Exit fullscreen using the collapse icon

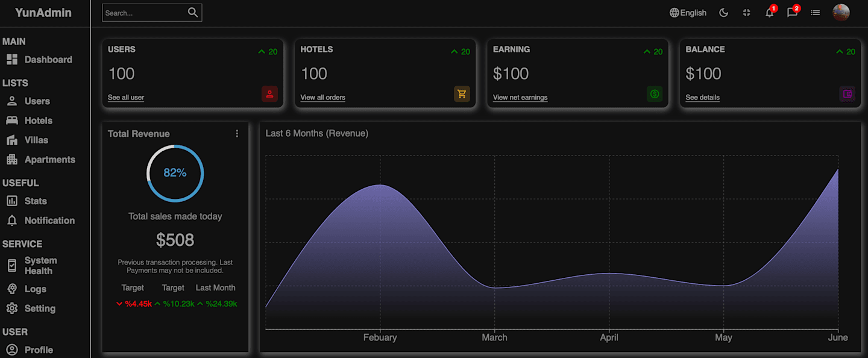click(746, 13)
